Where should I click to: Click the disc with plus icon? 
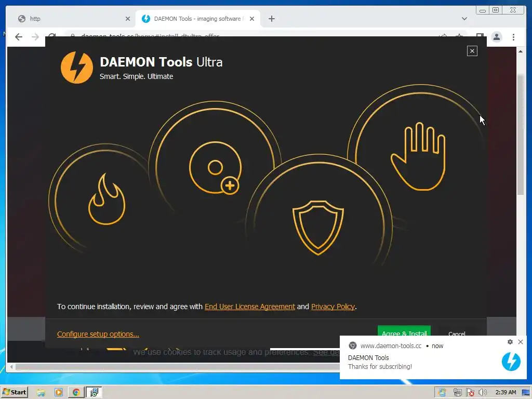tap(215, 168)
